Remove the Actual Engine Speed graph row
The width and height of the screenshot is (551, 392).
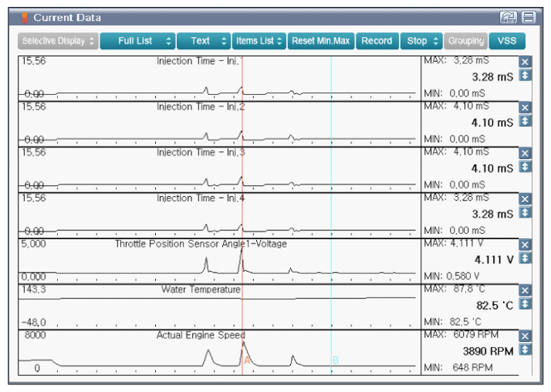(x=525, y=336)
